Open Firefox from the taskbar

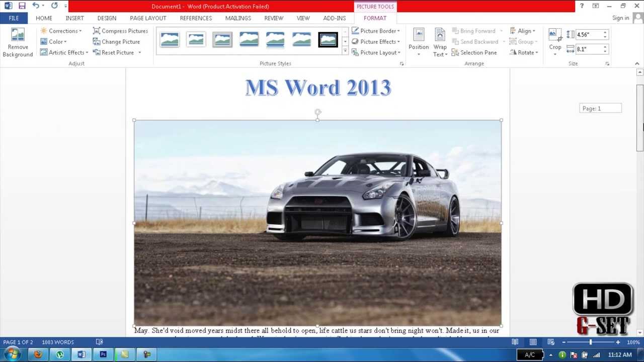point(38,354)
